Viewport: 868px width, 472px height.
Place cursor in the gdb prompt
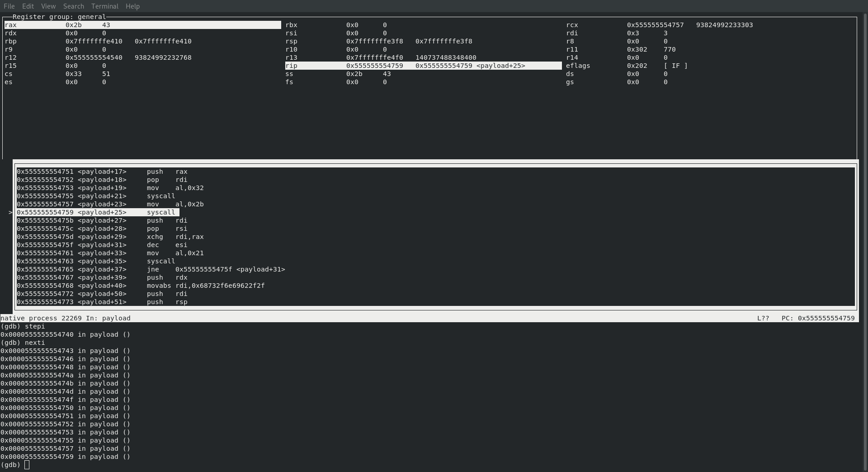click(27, 465)
